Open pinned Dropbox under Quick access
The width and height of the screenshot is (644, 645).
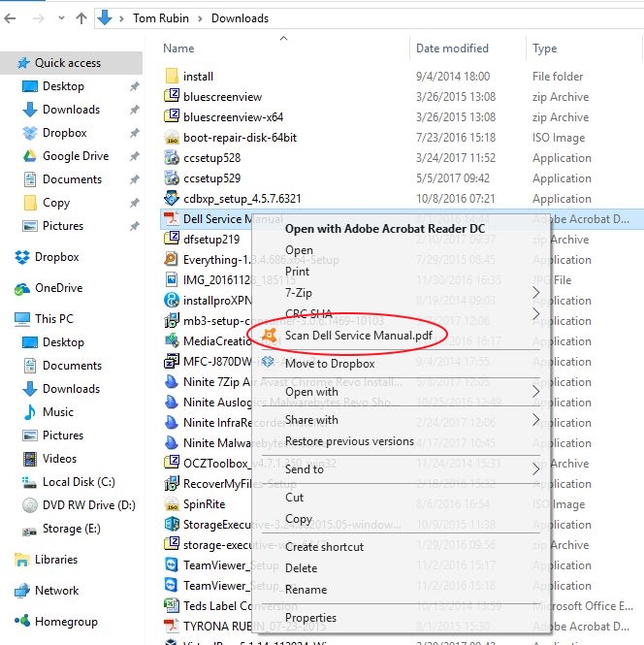[x=64, y=133]
